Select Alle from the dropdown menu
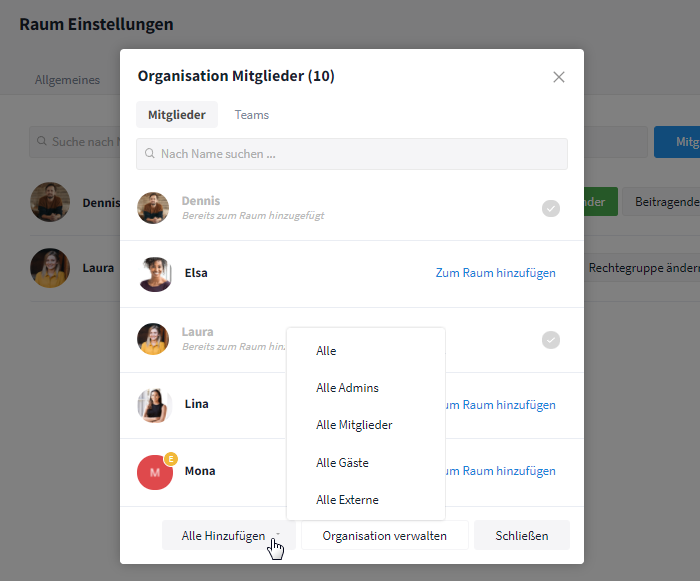700x581 pixels. (326, 351)
